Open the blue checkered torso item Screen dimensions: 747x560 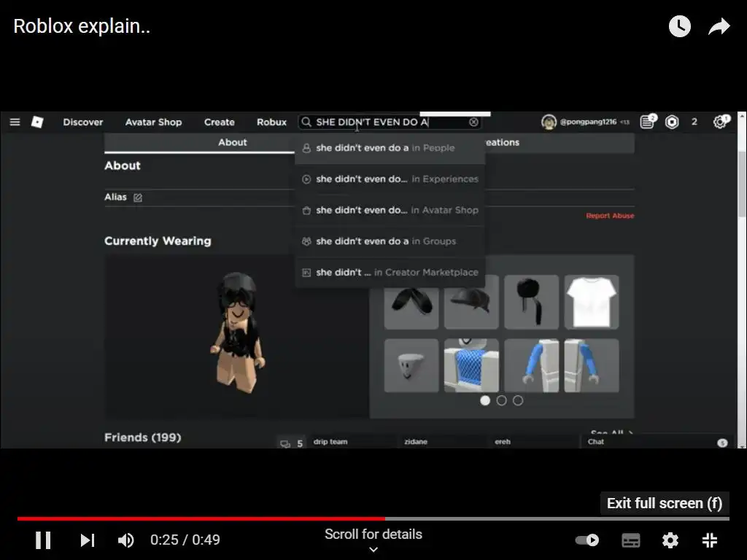pos(471,366)
